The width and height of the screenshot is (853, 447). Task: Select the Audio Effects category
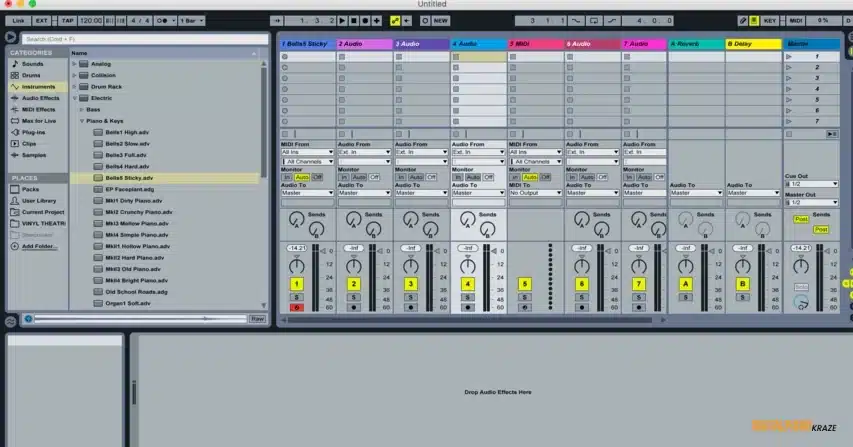tap(40, 98)
